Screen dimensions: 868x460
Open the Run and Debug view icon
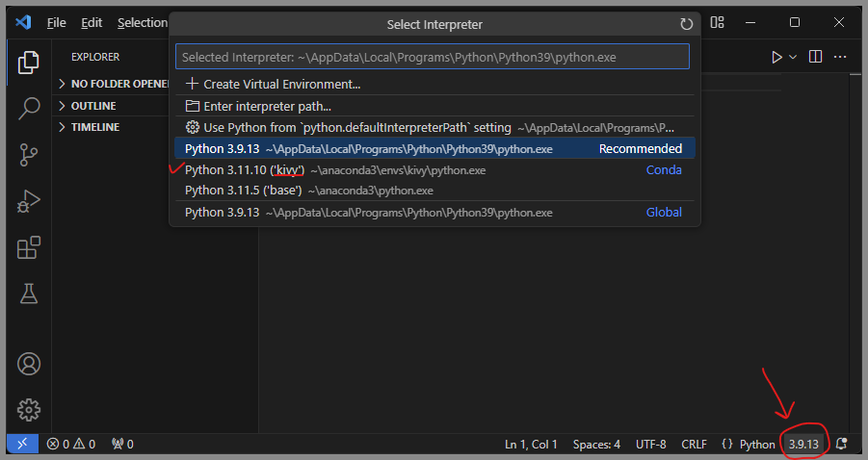28,201
